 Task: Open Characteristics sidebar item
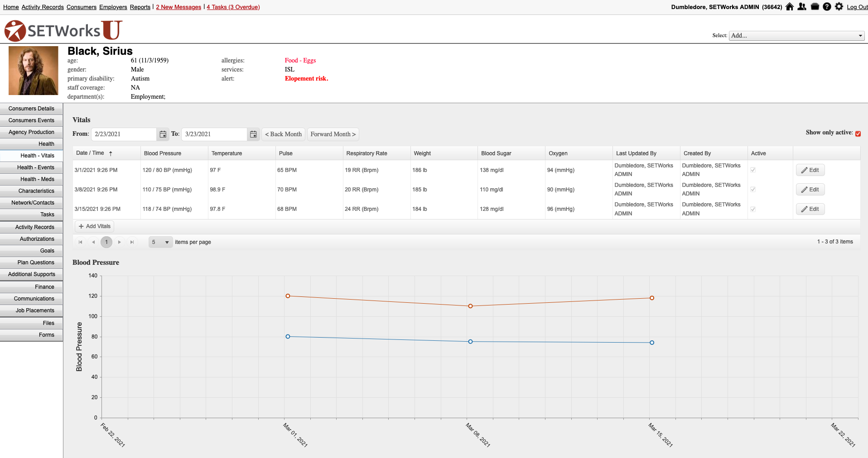[31, 191]
